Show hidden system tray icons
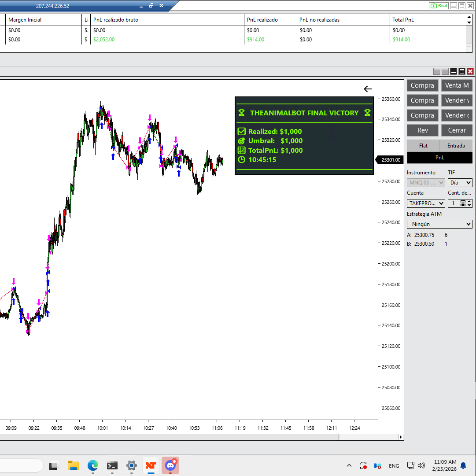 [x=349, y=465]
